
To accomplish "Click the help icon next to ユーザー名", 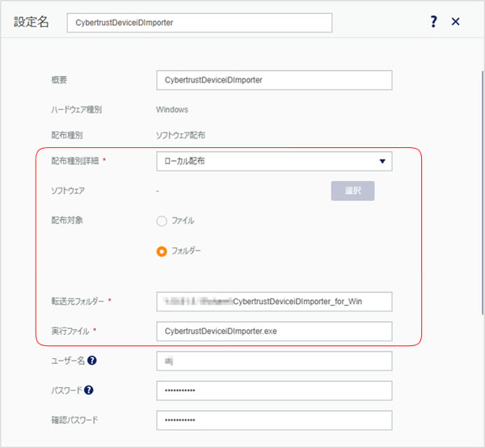I will tap(92, 361).
